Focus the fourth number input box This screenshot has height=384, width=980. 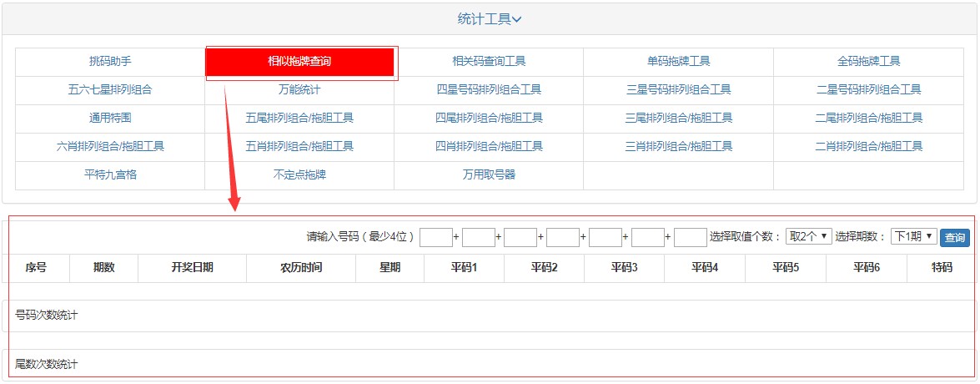pyautogui.click(x=563, y=237)
